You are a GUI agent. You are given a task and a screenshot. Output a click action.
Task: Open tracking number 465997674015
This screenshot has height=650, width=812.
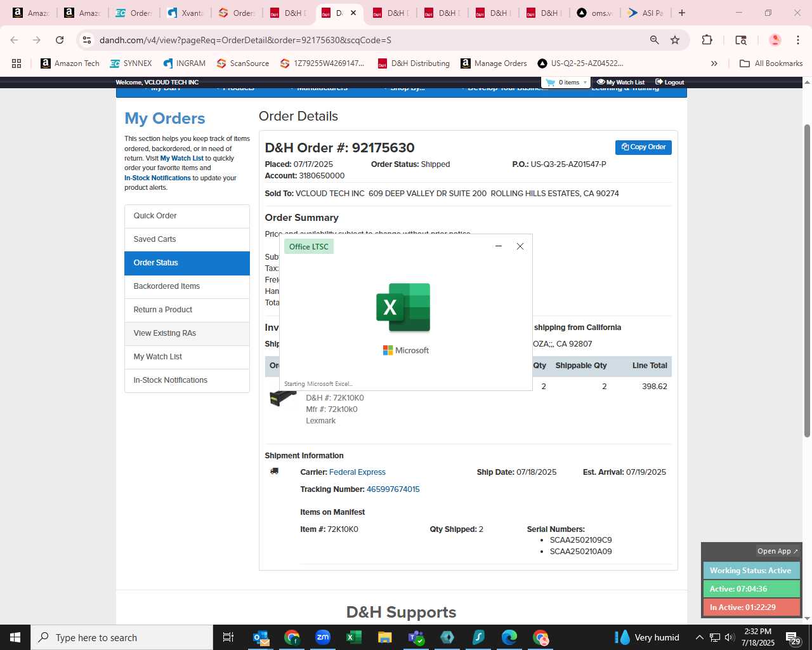[393, 489]
